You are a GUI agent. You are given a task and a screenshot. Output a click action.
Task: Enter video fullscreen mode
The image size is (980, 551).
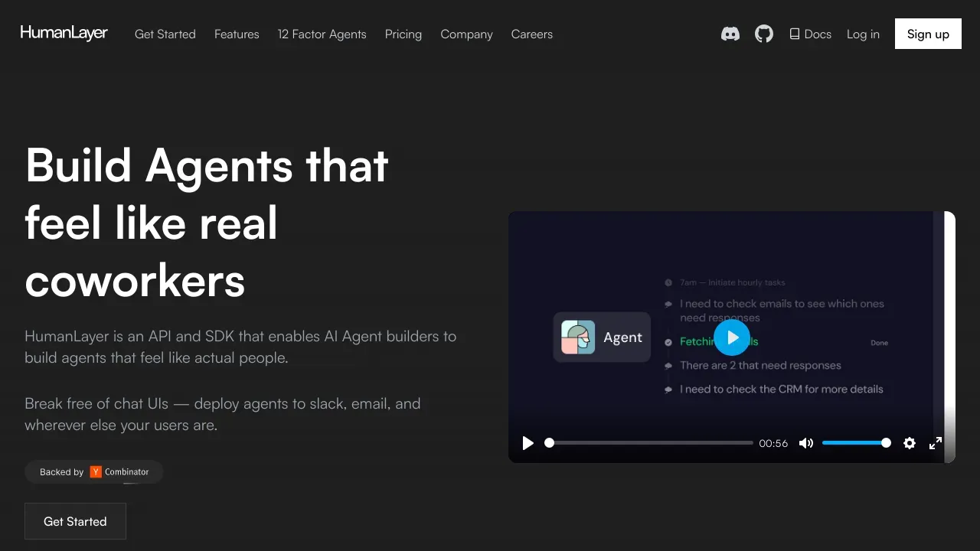[x=936, y=443]
